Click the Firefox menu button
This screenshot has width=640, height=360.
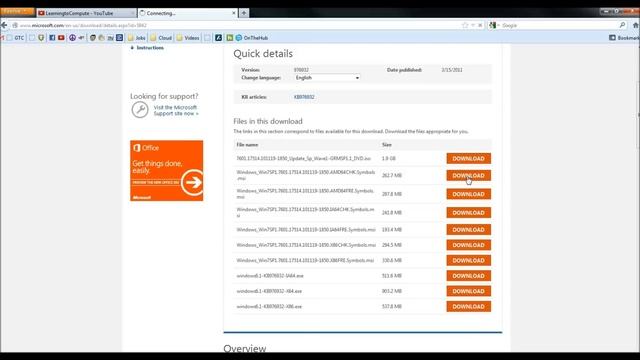pos(17,11)
